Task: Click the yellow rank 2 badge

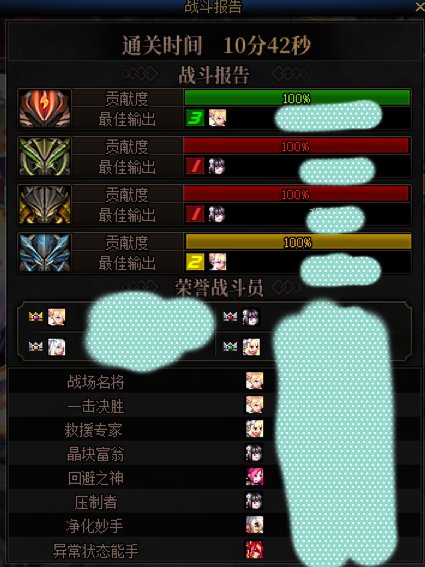Action: tap(195, 262)
